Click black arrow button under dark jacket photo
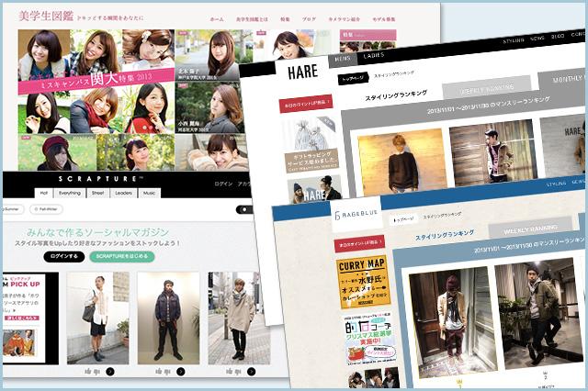The width and height of the screenshot is (588, 391). point(181,372)
